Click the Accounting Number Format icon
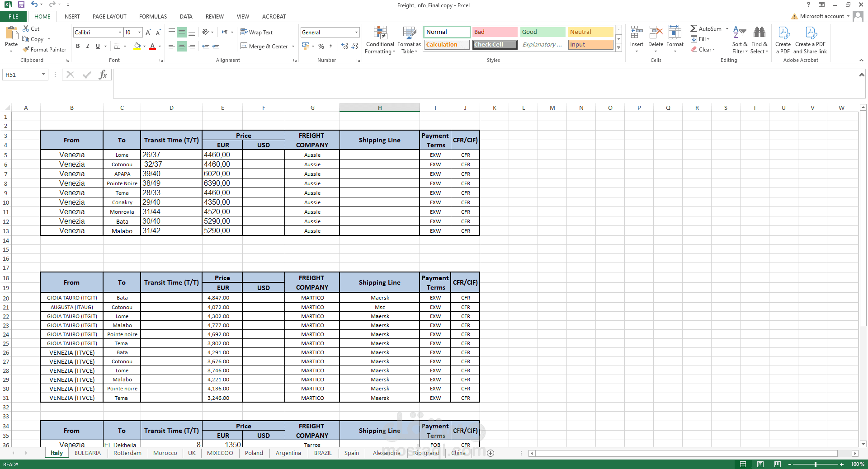The height and width of the screenshot is (469, 868). pos(306,46)
